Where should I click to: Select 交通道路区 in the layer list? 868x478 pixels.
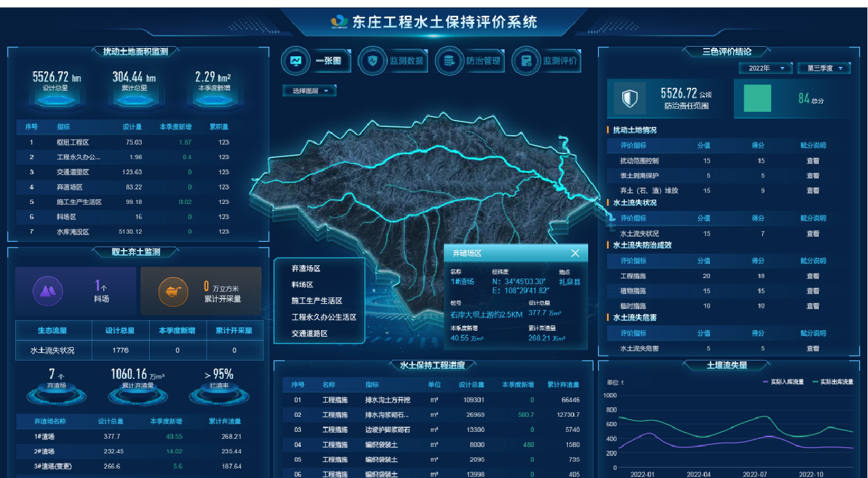pyautogui.click(x=310, y=333)
